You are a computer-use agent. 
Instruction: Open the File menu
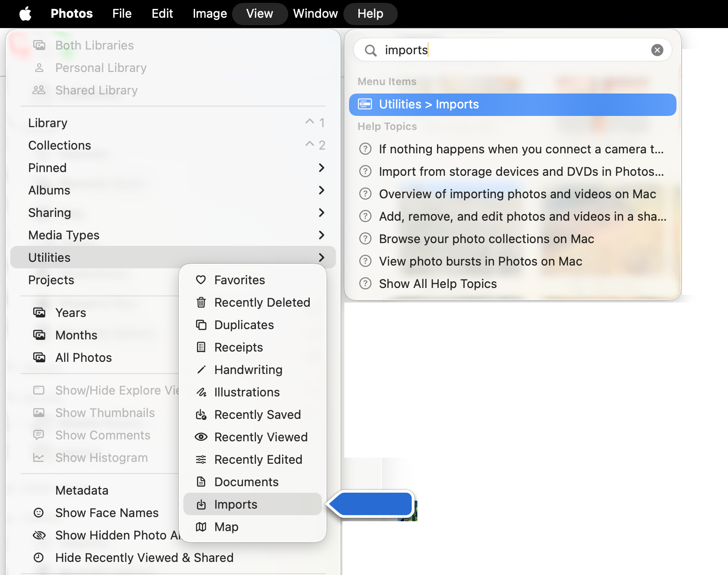pos(122,14)
